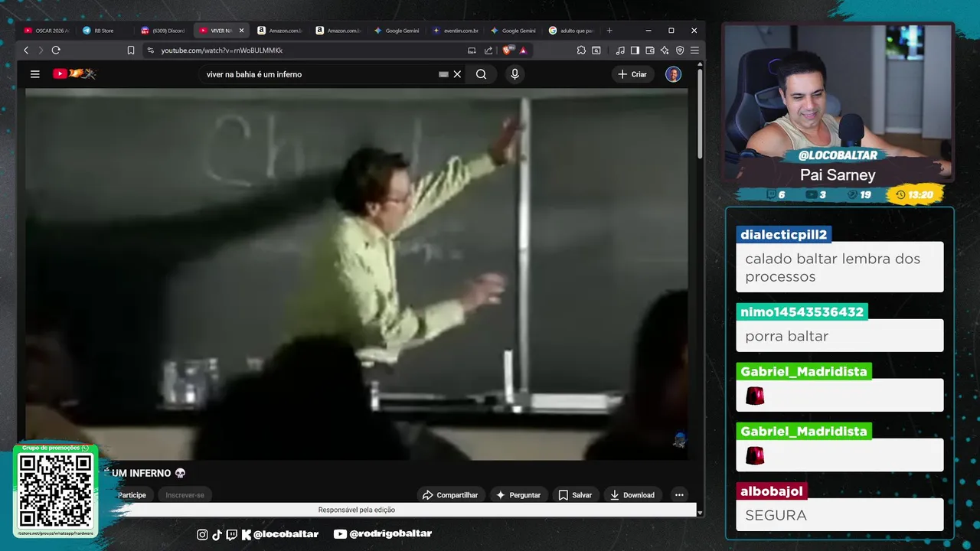The height and width of the screenshot is (551, 980).
Task: Save the video with Salvar
Action: (575, 495)
